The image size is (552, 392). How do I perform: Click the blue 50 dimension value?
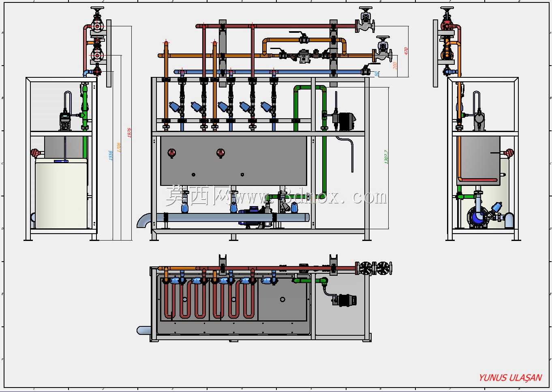coord(377,74)
